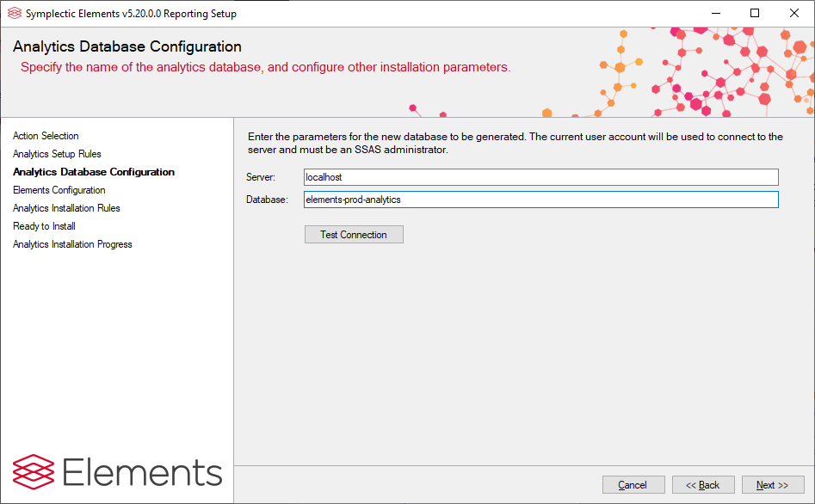The width and height of the screenshot is (815, 504).
Task: Click the Test Connection button
Action: pyautogui.click(x=354, y=234)
